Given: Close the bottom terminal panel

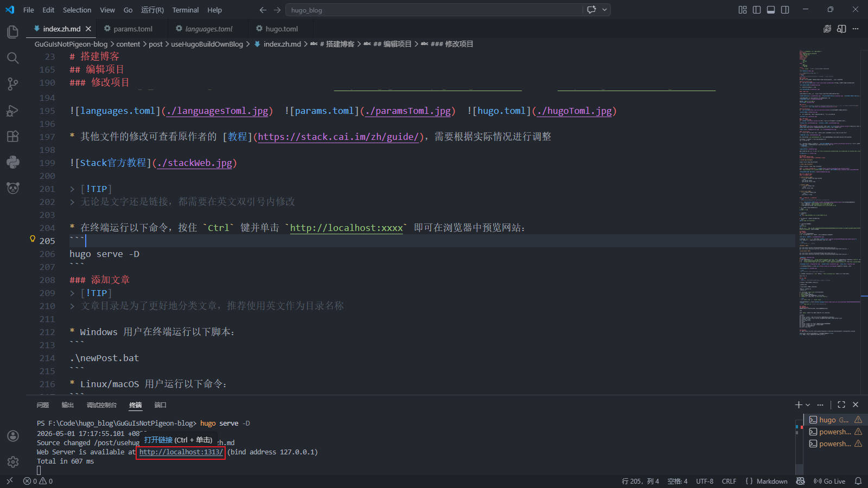Looking at the screenshot, I should tap(856, 404).
